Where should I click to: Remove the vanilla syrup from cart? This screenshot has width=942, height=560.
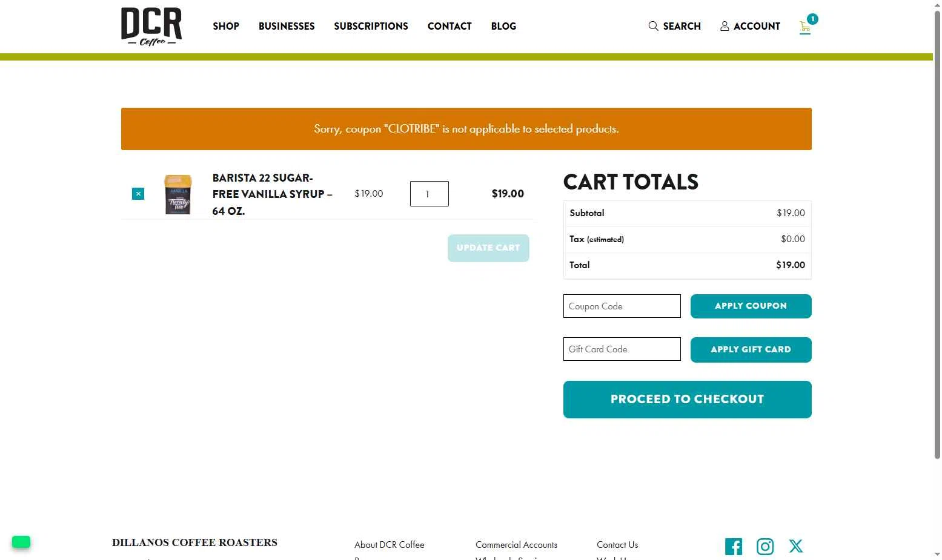[138, 194]
